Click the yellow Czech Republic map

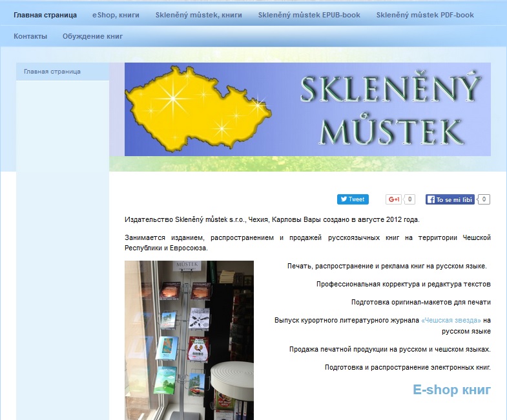[x=198, y=109]
